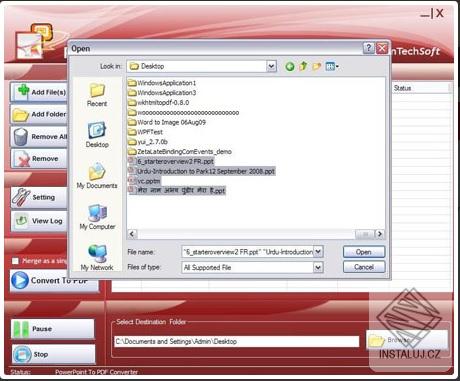Open My Network in places bar
The width and height of the screenshot is (460, 381).
click(97, 258)
